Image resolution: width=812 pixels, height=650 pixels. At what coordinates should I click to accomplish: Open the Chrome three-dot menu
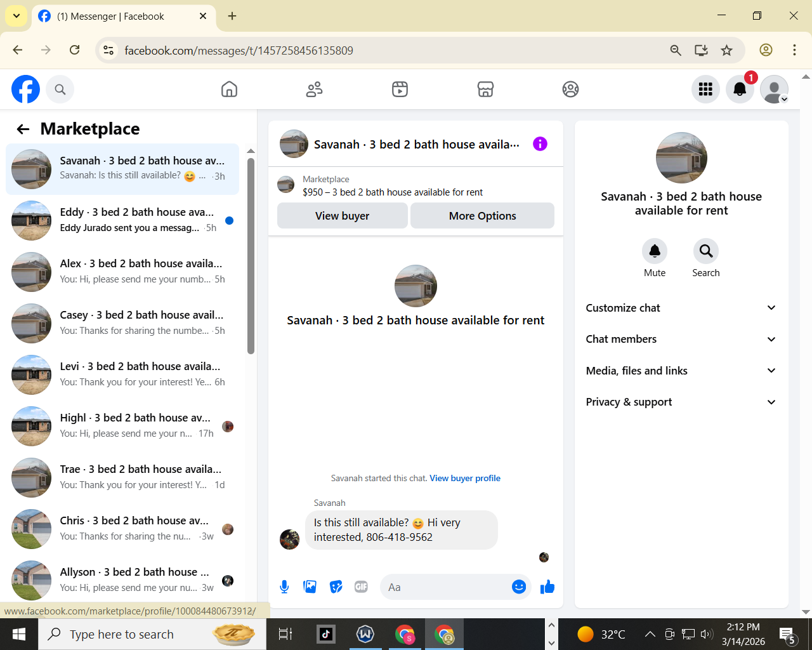click(794, 50)
